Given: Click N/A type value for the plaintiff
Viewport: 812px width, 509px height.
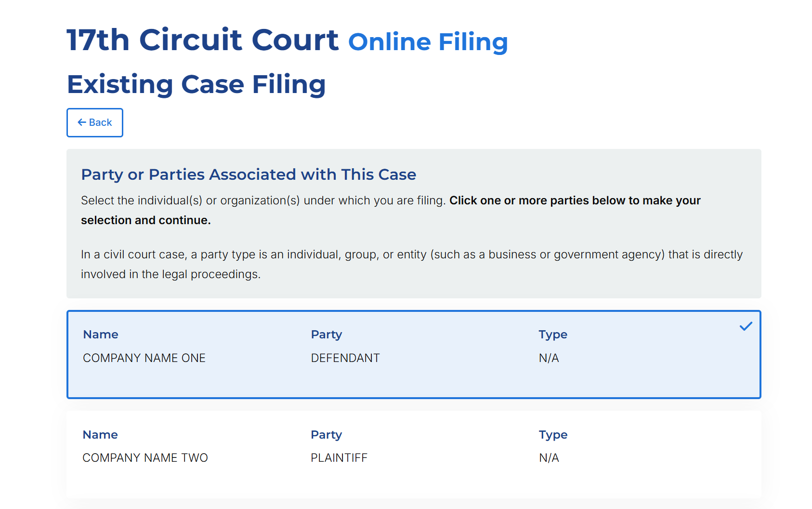Looking at the screenshot, I should click(549, 458).
